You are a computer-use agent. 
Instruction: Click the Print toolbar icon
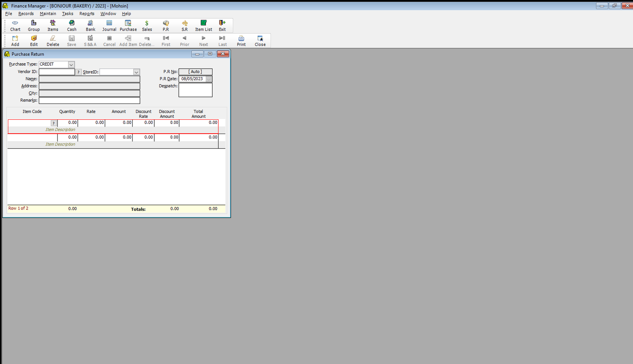[241, 40]
